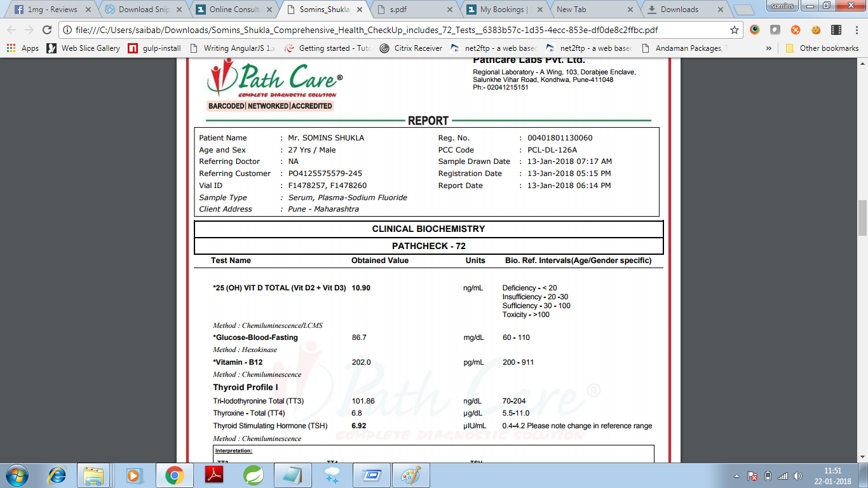The image size is (868, 488).
Task: Click the browser back button
Action: coord(11,30)
